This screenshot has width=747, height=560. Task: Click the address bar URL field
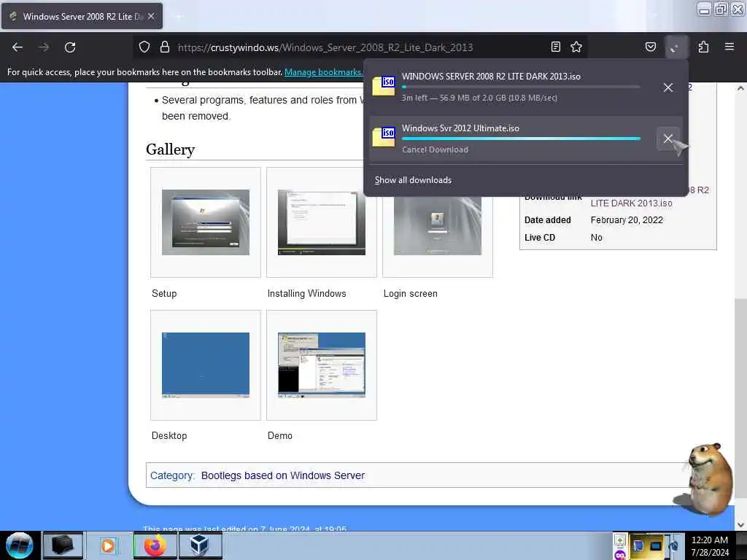325,47
